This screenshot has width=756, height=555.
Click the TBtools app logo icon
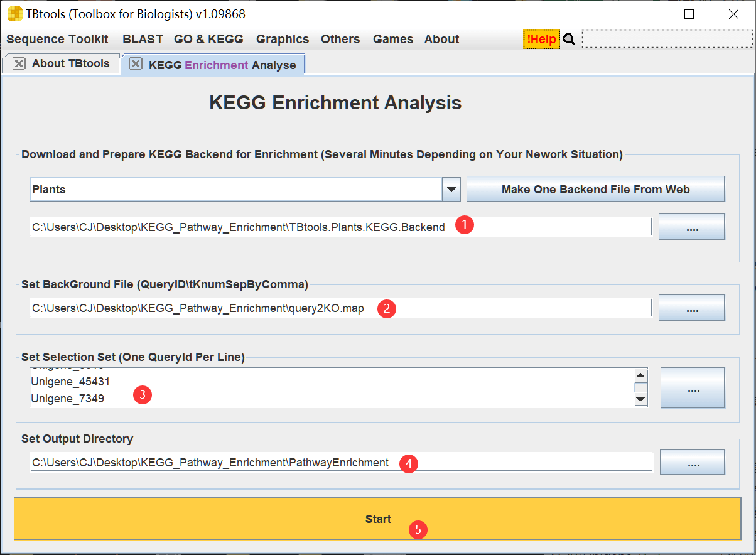tap(14, 14)
